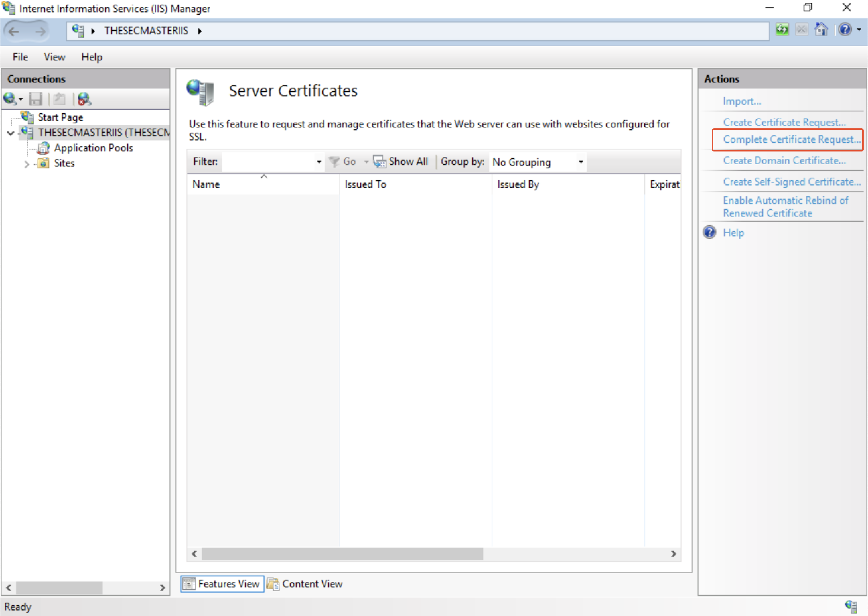Collapse the THESECMASTERIIS server node

tap(11, 133)
